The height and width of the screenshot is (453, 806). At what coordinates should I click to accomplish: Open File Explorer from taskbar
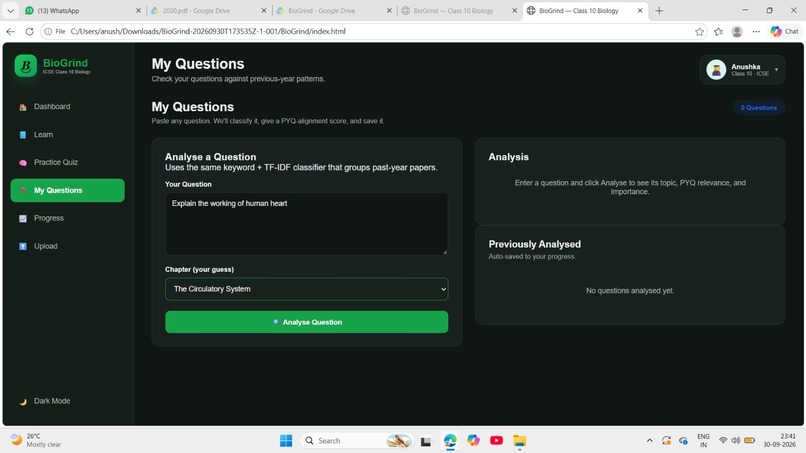point(519,441)
